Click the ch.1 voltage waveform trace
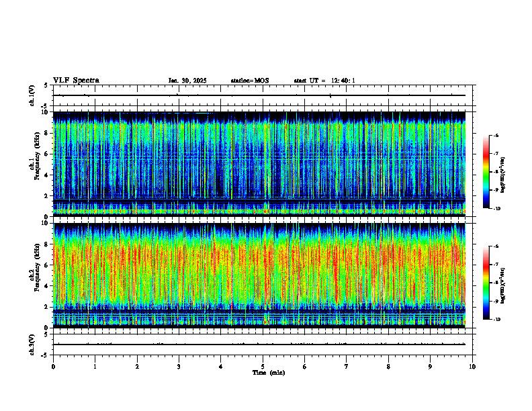The image size is (532, 411). (x=259, y=95)
